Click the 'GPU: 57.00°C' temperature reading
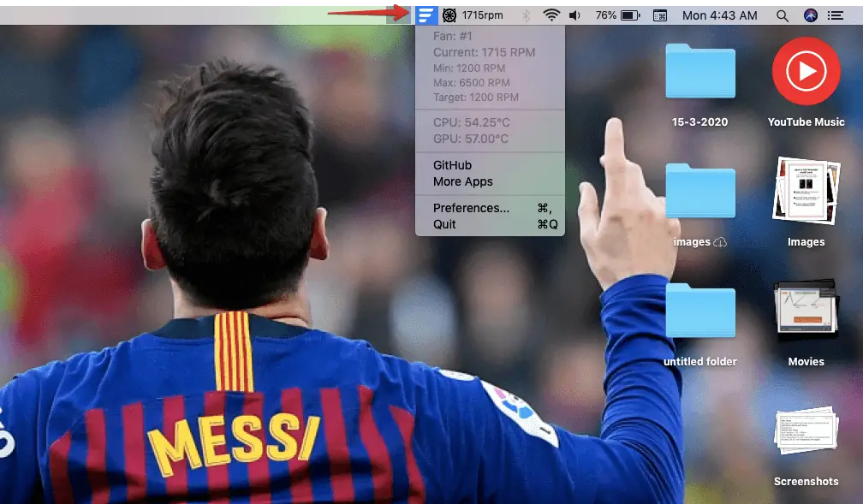This screenshot has height=504, width=863. (x=490, y=139)
